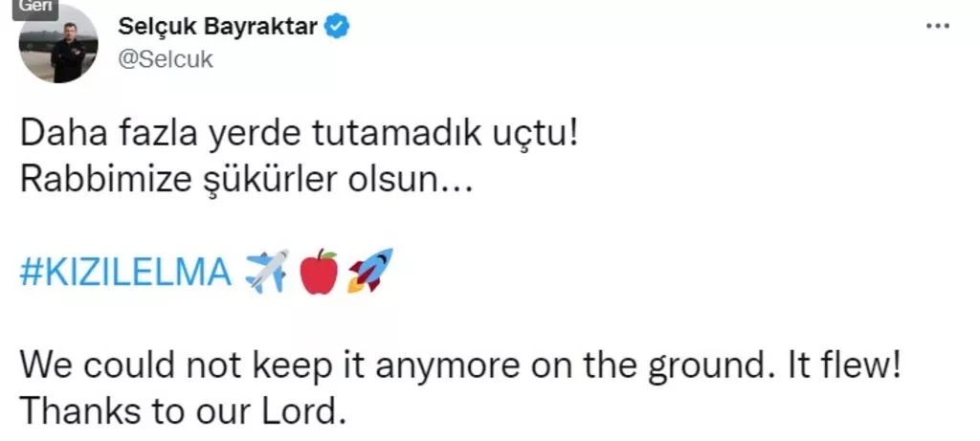Click the text "Rabbimize şükürler olsun..."
The image size is (980, 441).
point(245,181)
